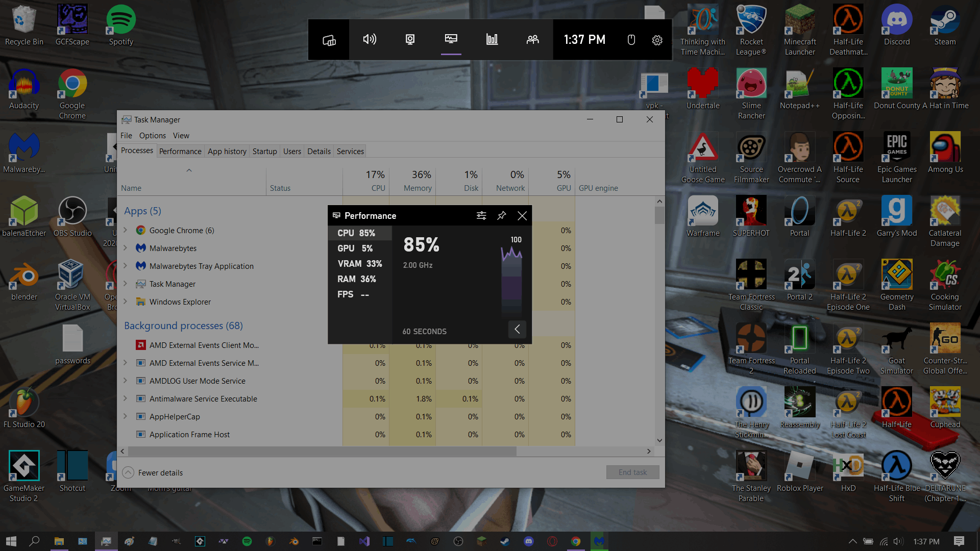Toggle Game Bar mouse click-through icon
The image size is (980, 551).
[x=631, y=40]
